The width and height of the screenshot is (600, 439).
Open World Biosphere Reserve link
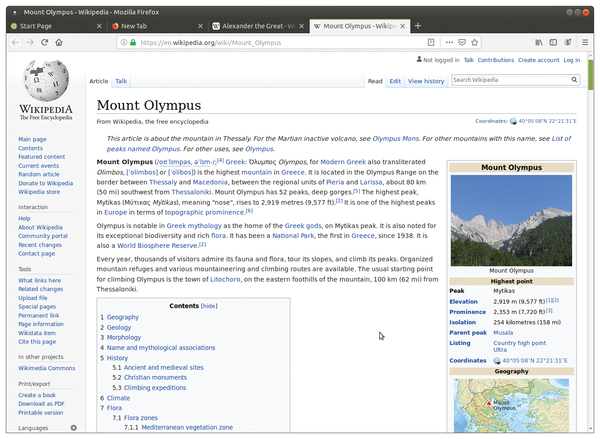158,246
